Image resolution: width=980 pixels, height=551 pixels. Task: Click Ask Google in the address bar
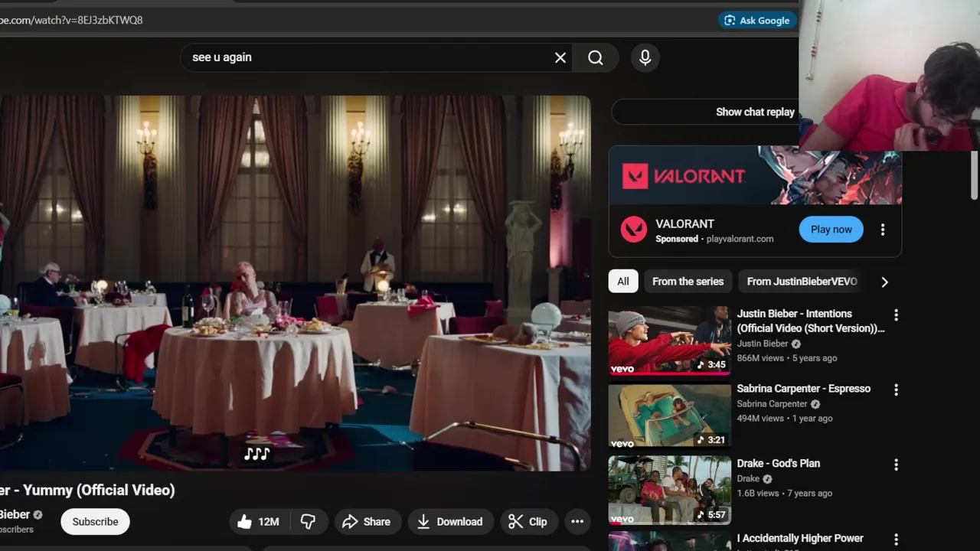756,21
